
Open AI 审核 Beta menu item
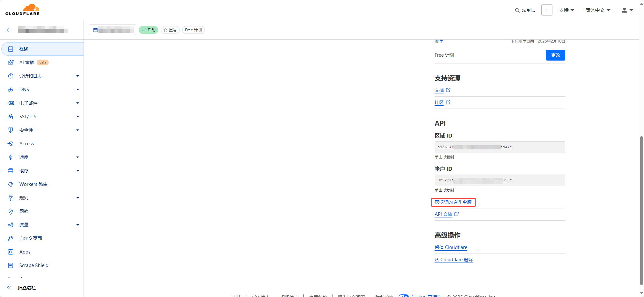pos(43,62)
